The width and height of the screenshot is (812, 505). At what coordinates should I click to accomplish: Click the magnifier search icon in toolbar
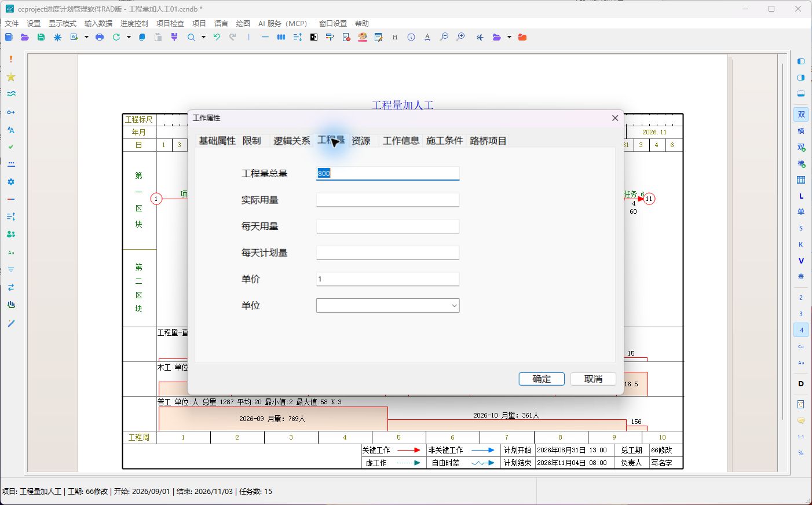tap(191, 37)
